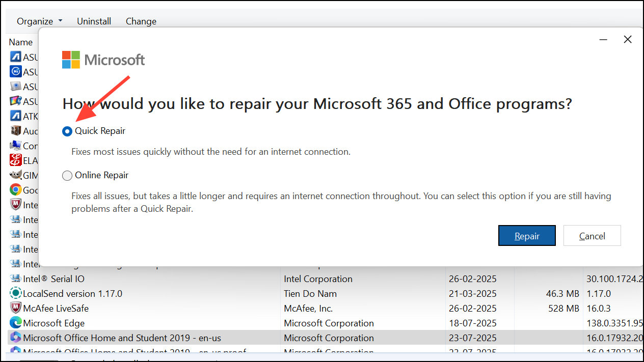Click the LocalSend app icon
The image size is (644, 362).
pos(15,293)
